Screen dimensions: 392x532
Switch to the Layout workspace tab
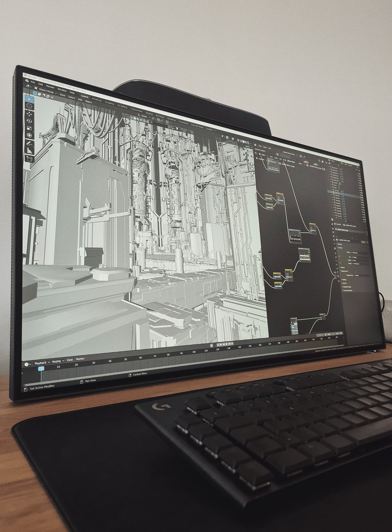85,96
